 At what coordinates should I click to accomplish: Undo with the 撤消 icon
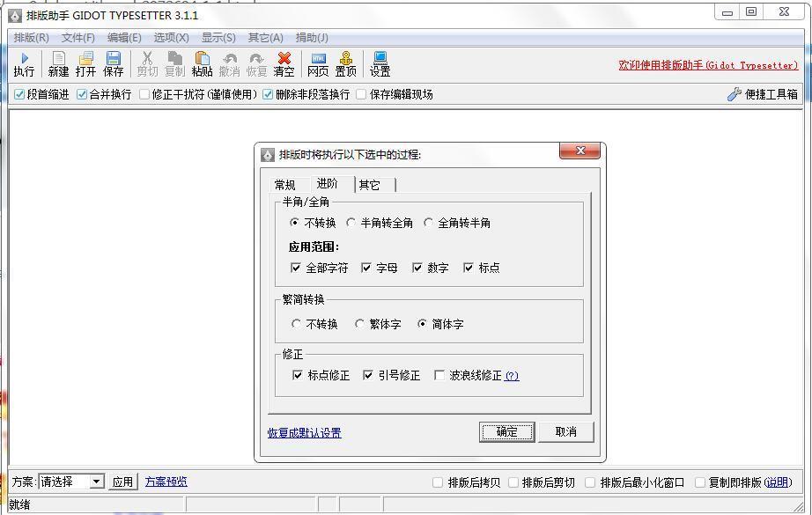(x=229, y=64)
